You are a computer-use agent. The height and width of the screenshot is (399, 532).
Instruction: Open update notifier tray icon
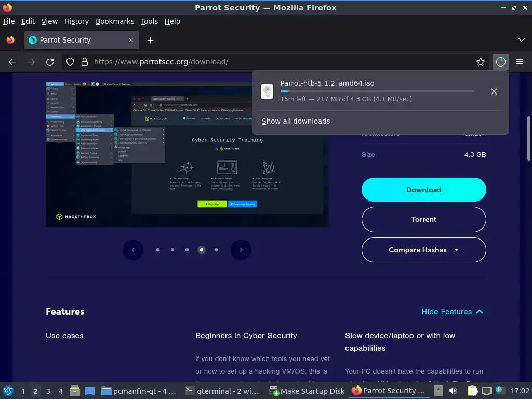(x=499, y=390)
